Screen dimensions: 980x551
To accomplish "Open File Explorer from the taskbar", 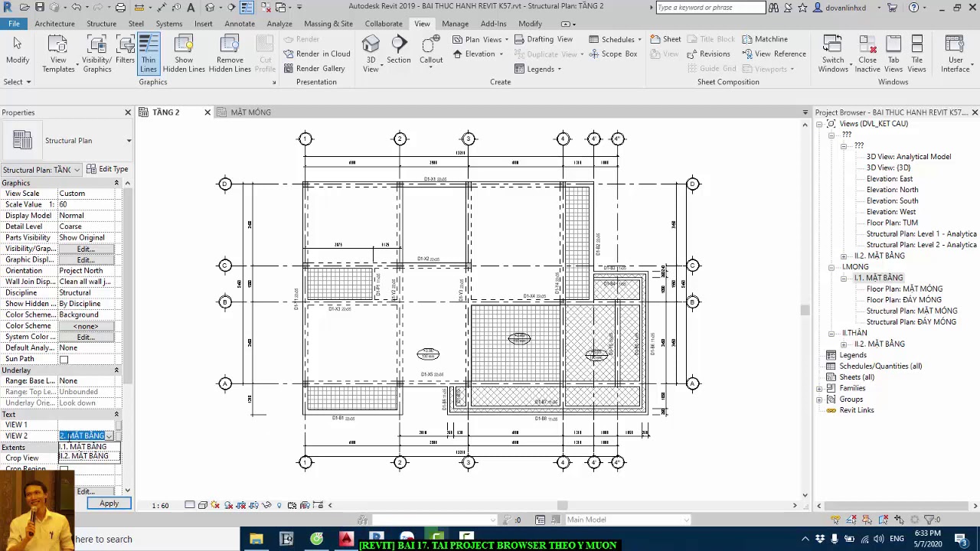I will coord(256,540).
